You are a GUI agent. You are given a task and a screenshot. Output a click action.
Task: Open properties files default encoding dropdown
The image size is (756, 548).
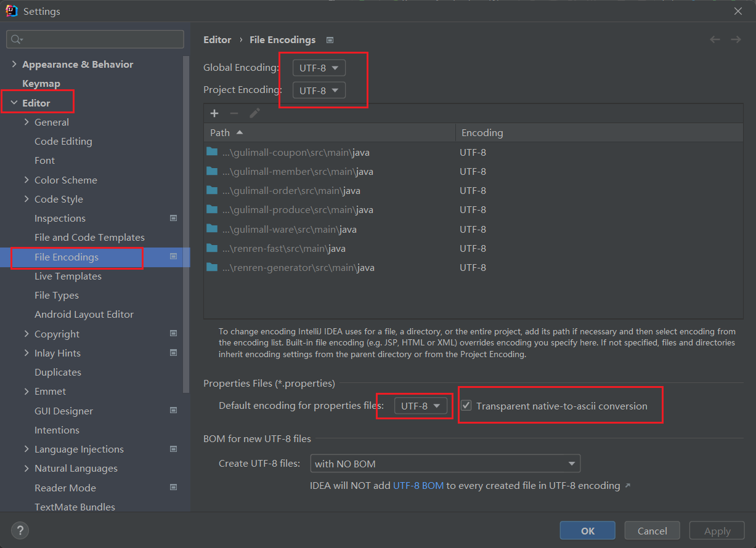click(x=421, y=406)
